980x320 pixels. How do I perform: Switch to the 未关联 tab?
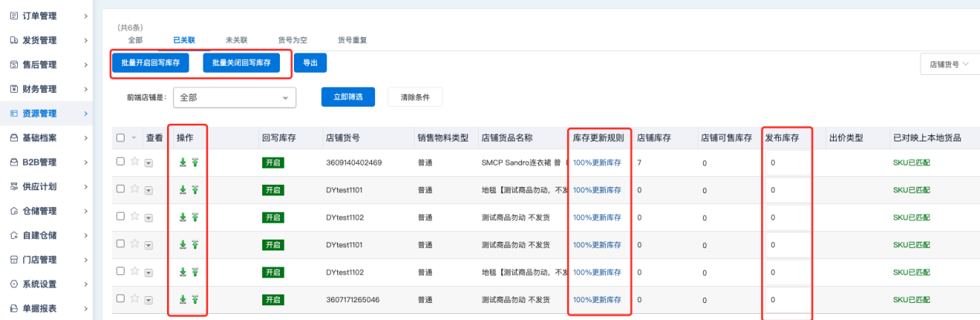pyautogui.click(x=237, y=39)
